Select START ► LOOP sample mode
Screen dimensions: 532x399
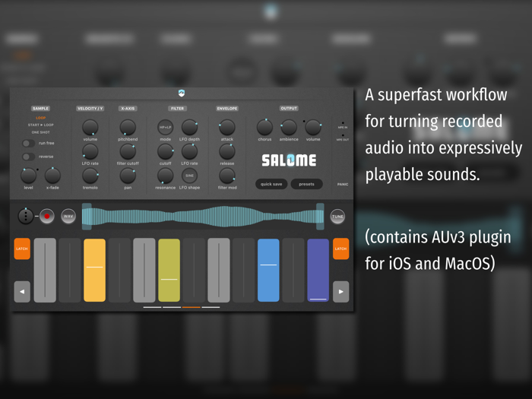[41, 125]
